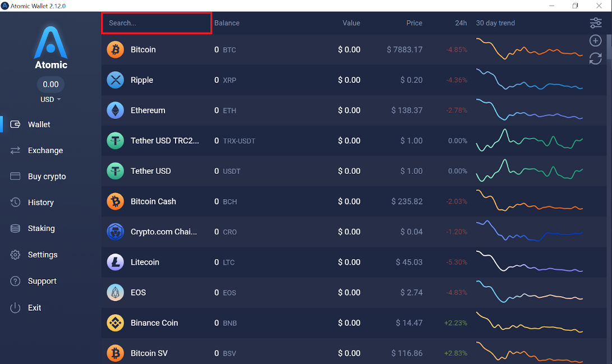Click the refresh balances icon

coord(595,58)
